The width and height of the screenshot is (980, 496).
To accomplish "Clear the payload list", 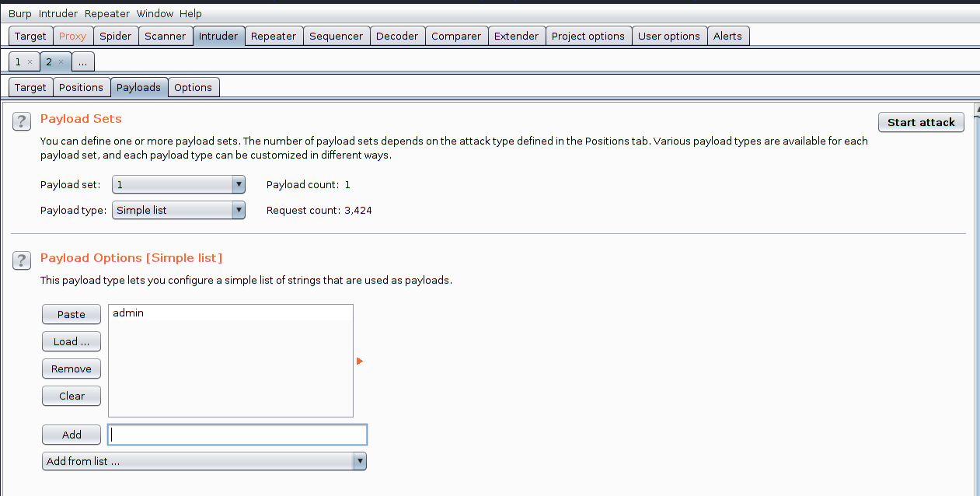I will coord(71,396).
